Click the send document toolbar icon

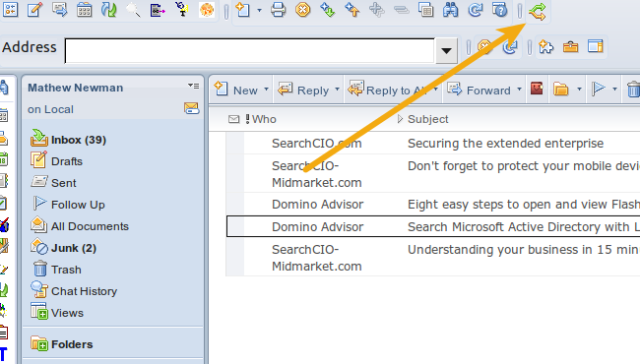60,9
